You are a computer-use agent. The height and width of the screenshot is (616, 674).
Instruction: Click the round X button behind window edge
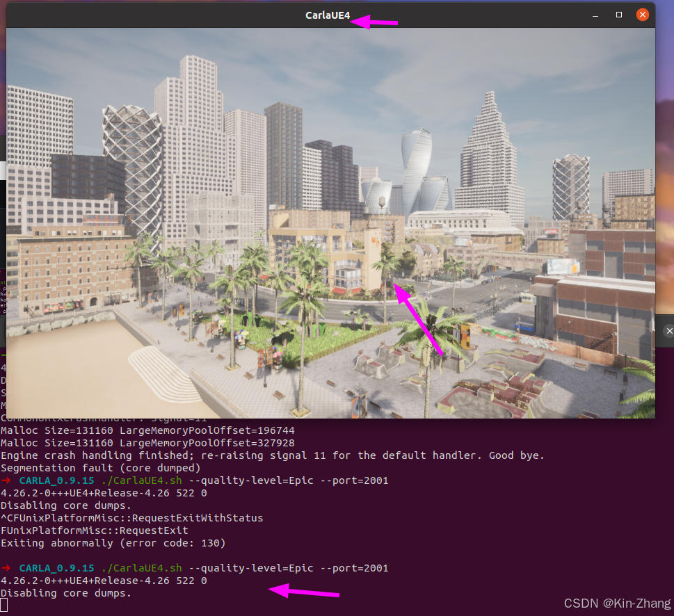[668, 331]
